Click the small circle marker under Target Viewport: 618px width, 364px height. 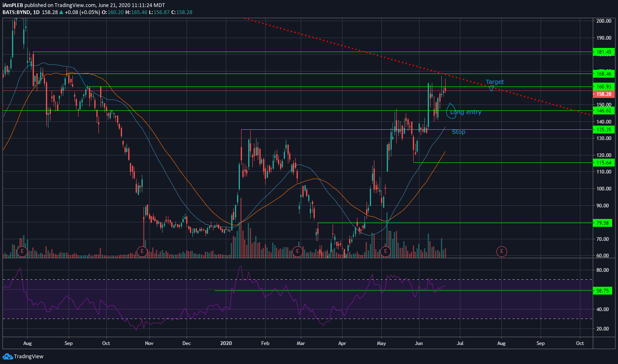[x=491, y=88]
